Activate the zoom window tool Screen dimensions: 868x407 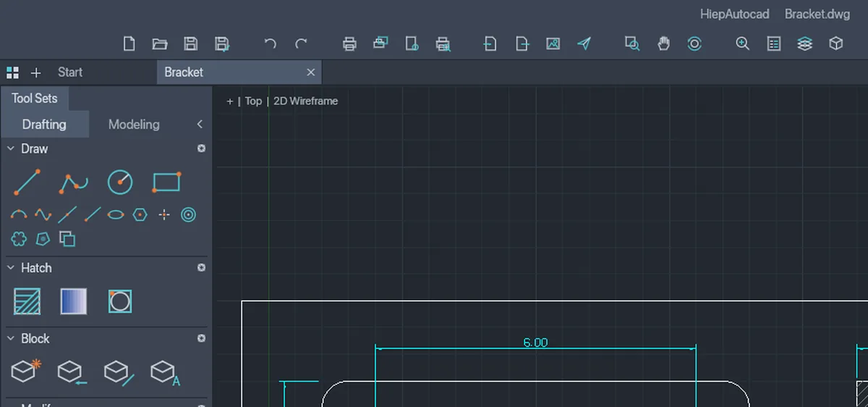point(632,43)
